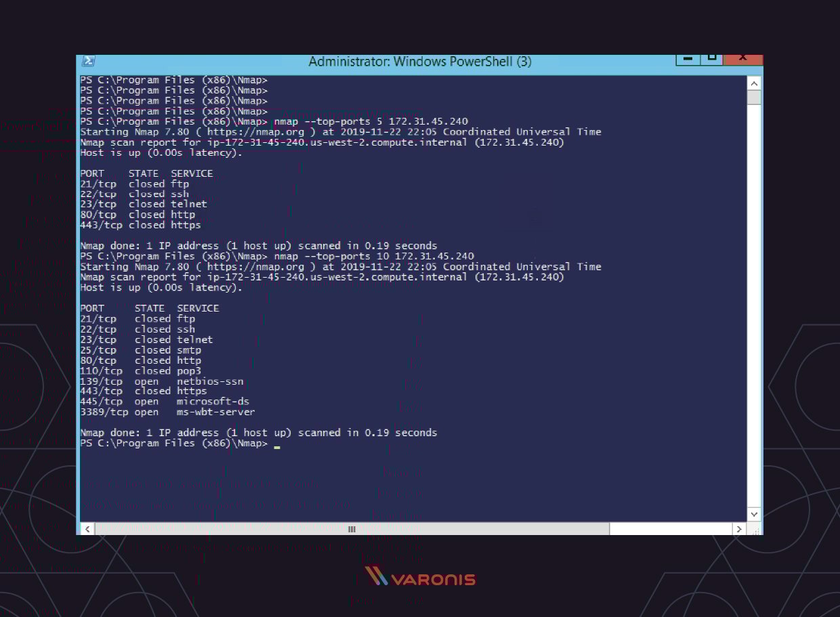Open the PowerShell system menu icon
The height and width of the screenshot is (617, 840).
[x=87, y=61]
